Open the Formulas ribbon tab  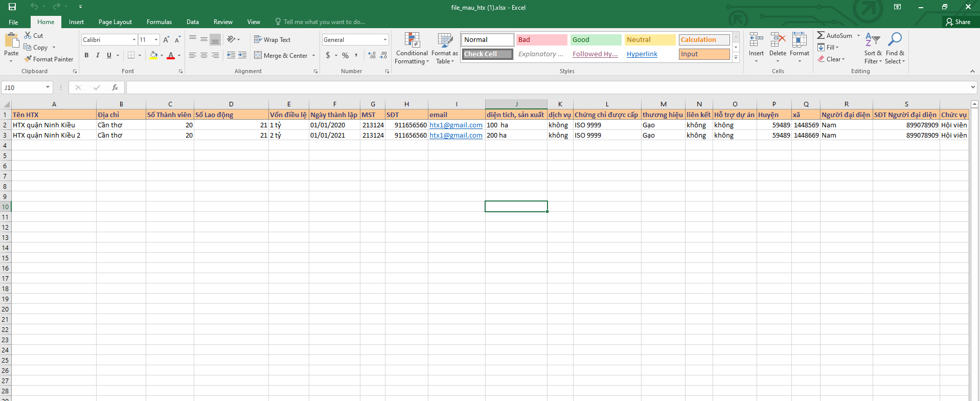coord(159,22)
